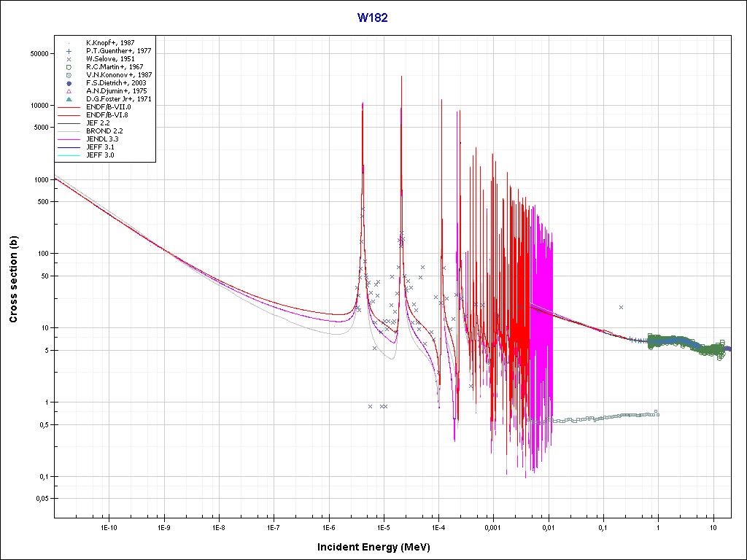Click the triangle marker for A.N.Djumin+, 1975
The width and height of the screenshot is (747, 560).
click(69, 91)
